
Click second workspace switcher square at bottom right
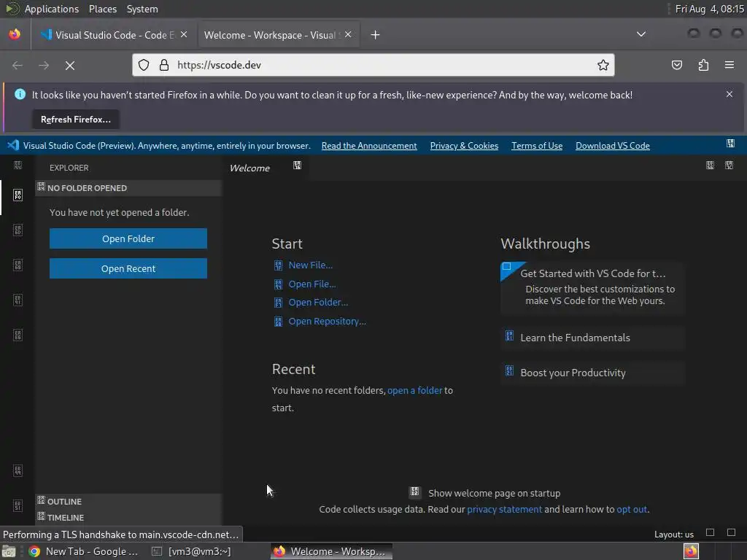tap(731, 532)
